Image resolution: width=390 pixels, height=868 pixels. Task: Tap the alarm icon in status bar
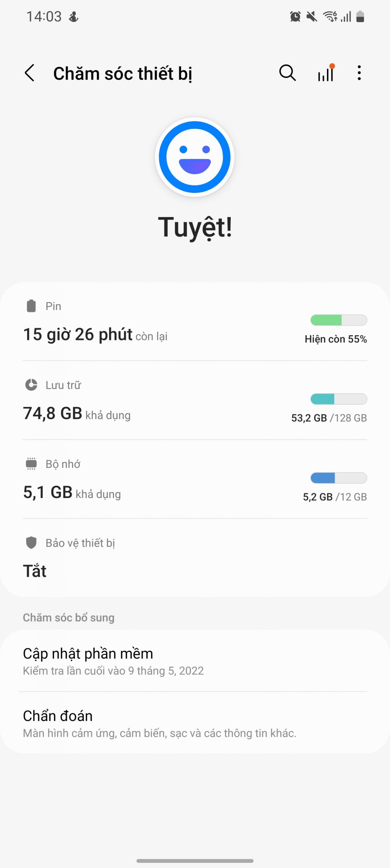click(295, 17)
